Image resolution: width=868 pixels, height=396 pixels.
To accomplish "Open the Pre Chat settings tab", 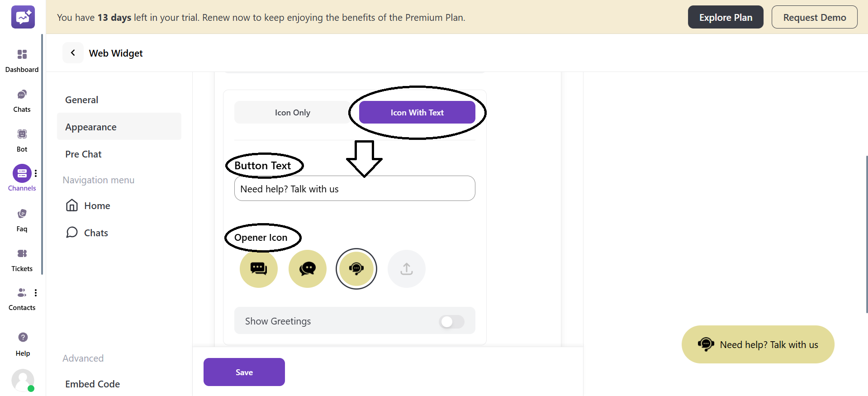I will tap(83, 154).
